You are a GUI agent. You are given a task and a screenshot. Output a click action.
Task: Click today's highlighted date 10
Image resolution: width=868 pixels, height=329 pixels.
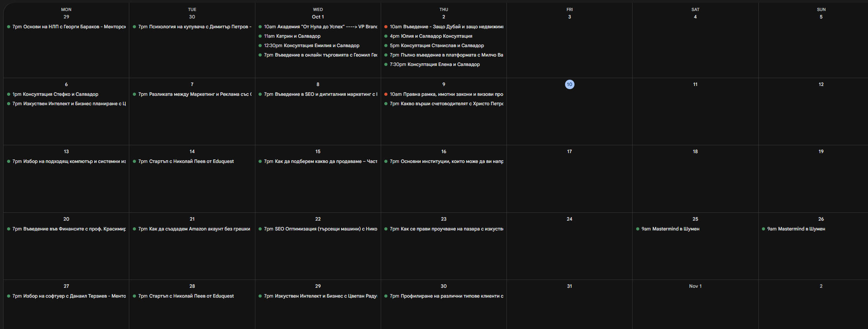pos(569,84)
